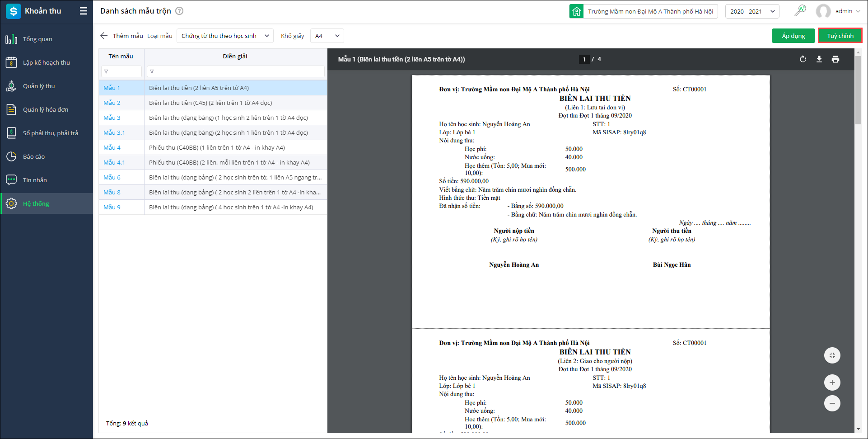Click the Tổng quan chart icon
The width and height of the screenshot is (868, 439).
click(11, 39)
